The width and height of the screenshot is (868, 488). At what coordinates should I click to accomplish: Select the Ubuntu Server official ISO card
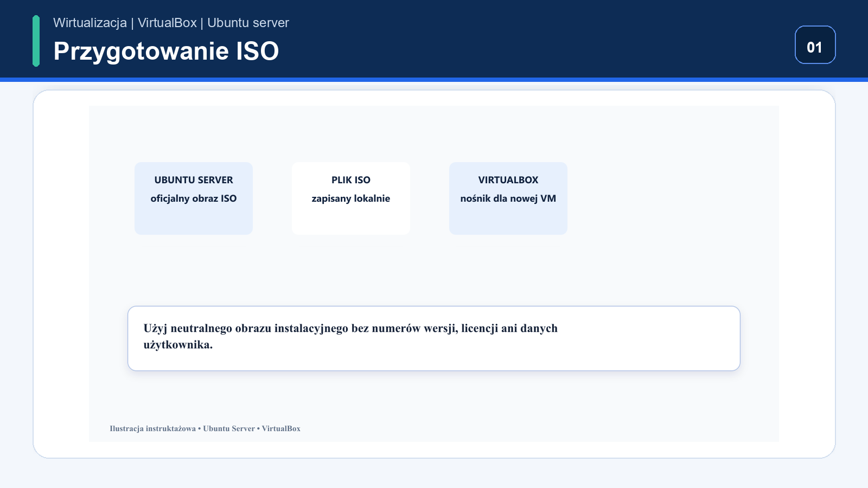[194, 198]
